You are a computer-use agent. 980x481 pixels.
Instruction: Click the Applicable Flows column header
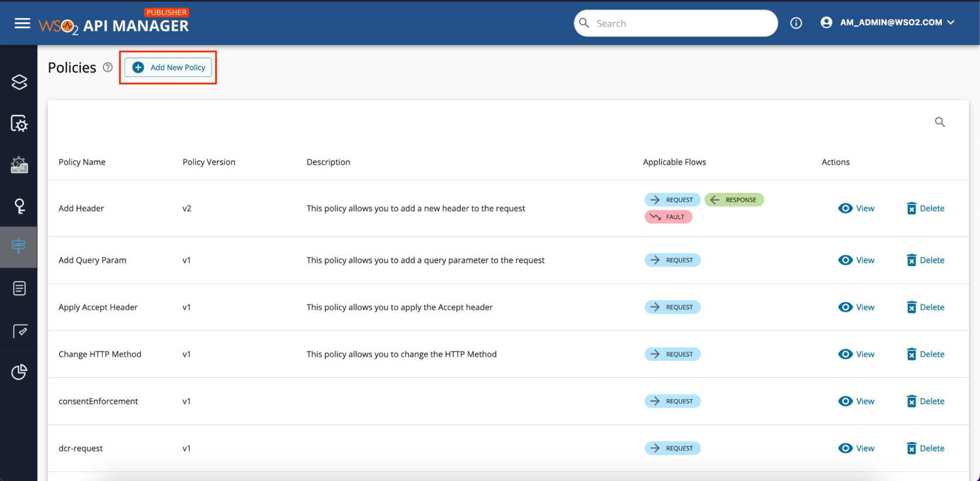click(x=675, y=162)
